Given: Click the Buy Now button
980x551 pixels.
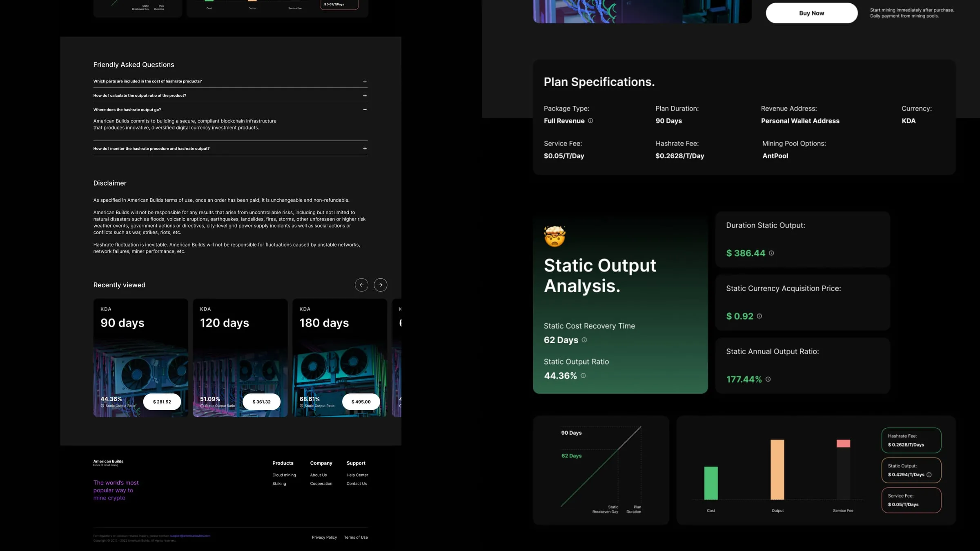Looking at the screenshot, I should 811,13.
